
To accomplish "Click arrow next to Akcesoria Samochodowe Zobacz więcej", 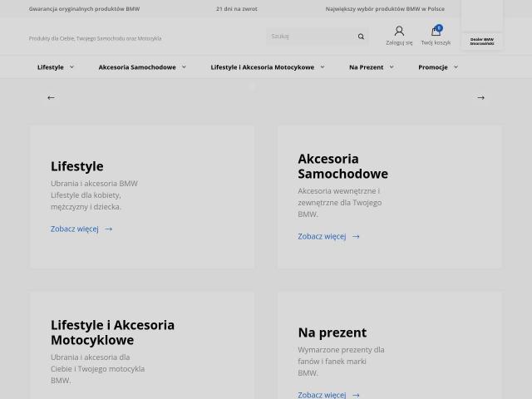I will (356, 237).
